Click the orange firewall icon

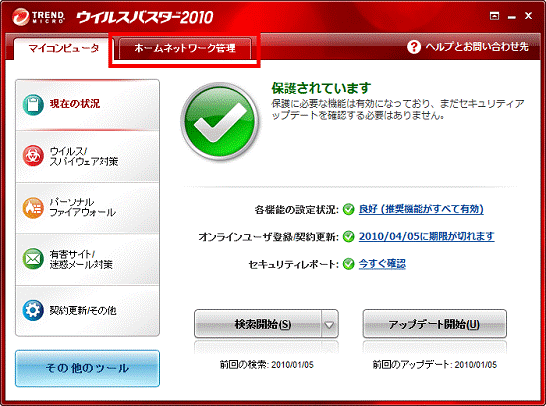click(33, 208)
